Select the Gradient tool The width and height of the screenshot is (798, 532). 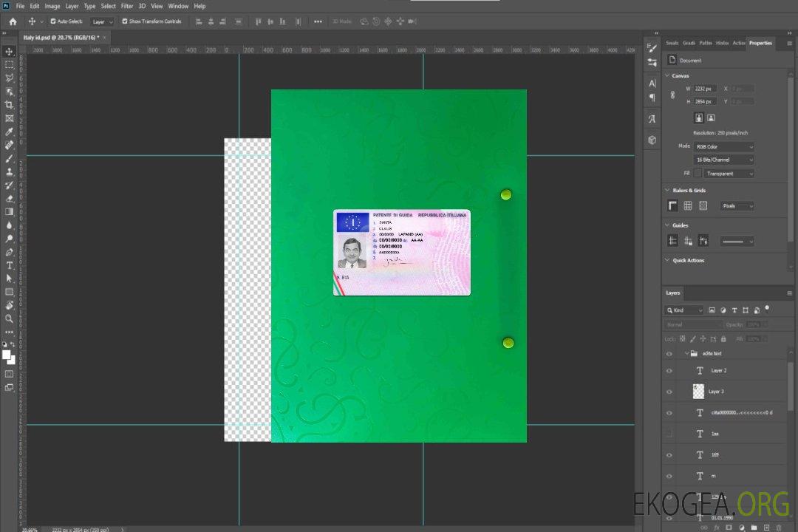9,212
